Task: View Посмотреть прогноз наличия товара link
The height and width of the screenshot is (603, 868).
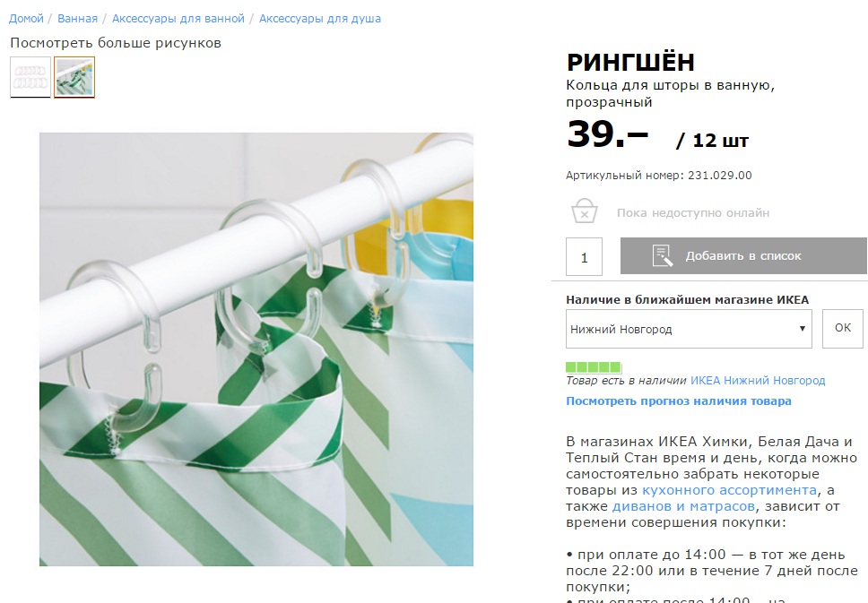Action: click(679, 401)
